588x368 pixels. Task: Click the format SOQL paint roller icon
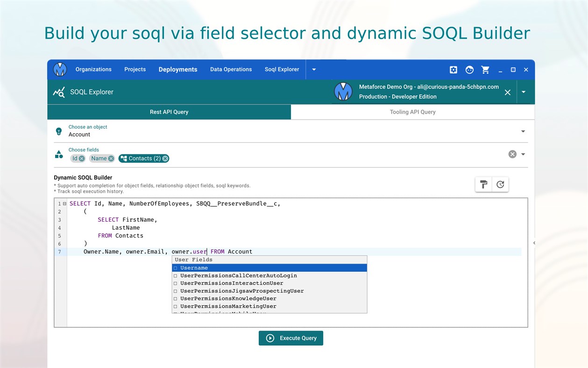coord(483,184)
